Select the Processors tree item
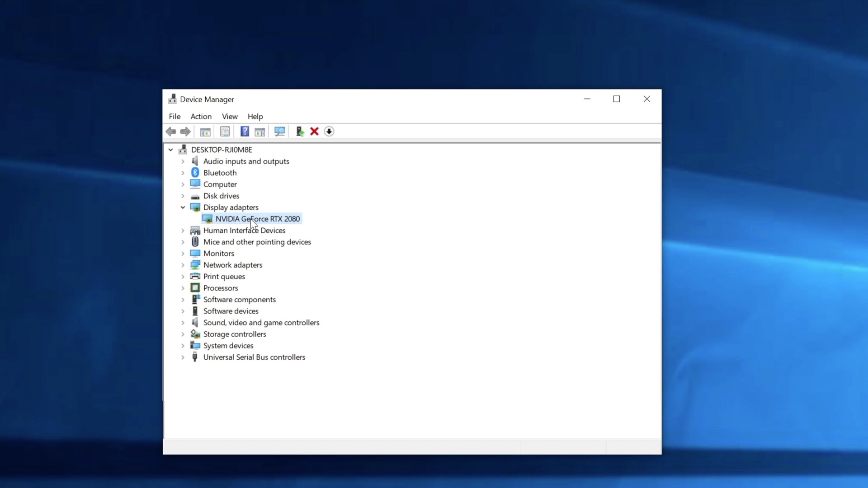868x488 pixels. click(220, 288)
